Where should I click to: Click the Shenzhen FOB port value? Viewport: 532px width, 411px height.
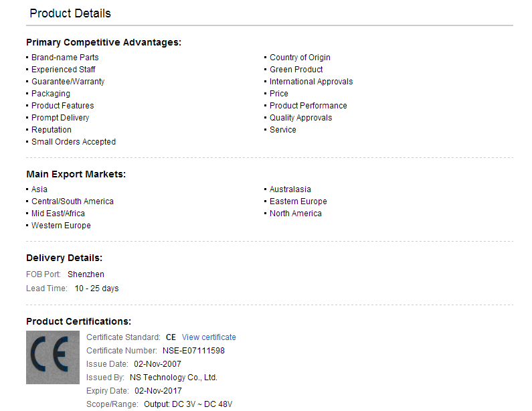pos(86,274)
